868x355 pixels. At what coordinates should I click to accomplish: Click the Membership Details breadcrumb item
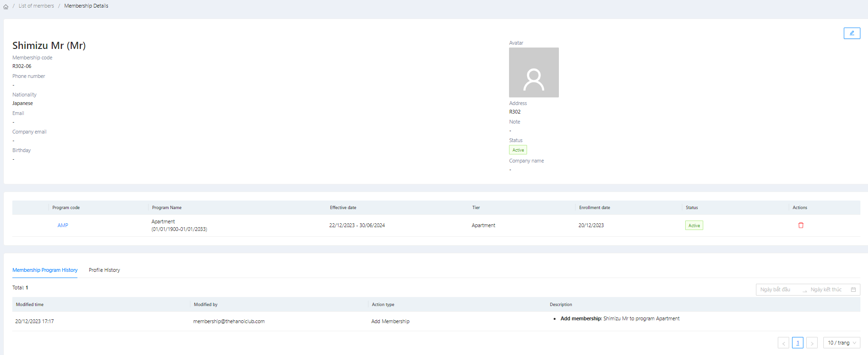[x=86, y=6]
